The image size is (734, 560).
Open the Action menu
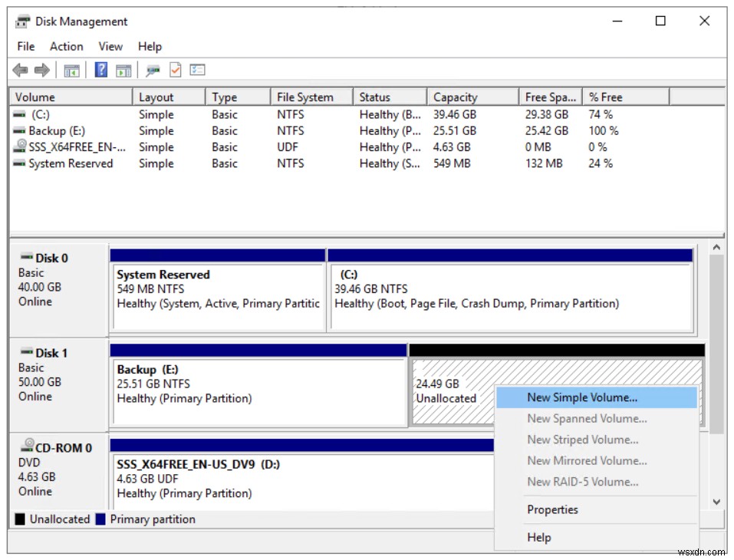tap(66, 46)
